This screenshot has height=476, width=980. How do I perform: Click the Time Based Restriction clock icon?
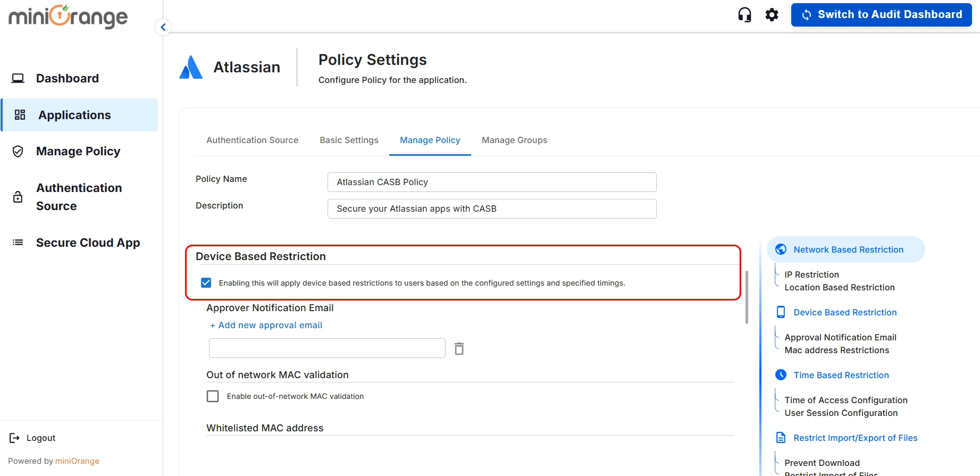[x=781, y=375]
